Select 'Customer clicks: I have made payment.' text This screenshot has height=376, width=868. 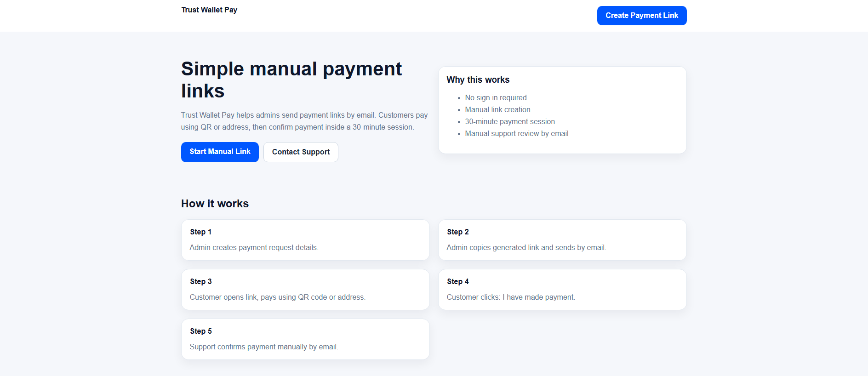click(x=511, y=297)
